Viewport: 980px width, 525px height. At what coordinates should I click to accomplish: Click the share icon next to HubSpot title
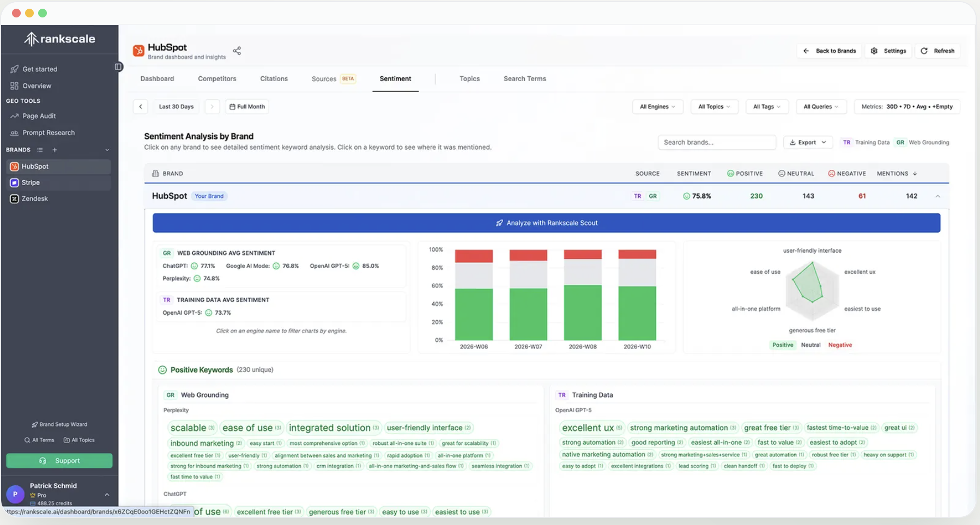[237, 51]
